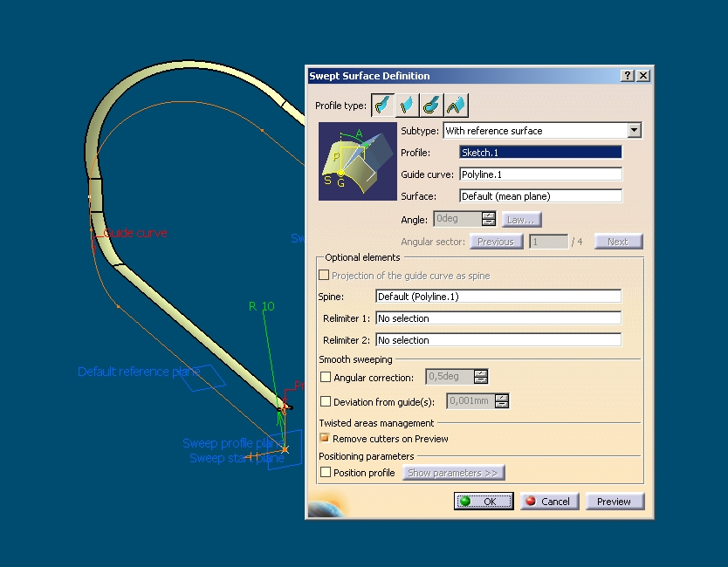Select the Line profile type icon
Image resolution: width=728 pixels, height=567 pixels.
tap(407, 105)
